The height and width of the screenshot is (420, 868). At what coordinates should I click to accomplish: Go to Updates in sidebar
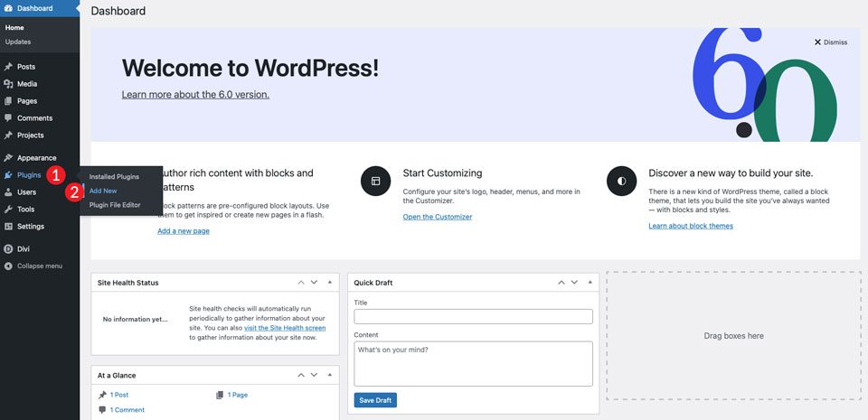pos(18,42)
